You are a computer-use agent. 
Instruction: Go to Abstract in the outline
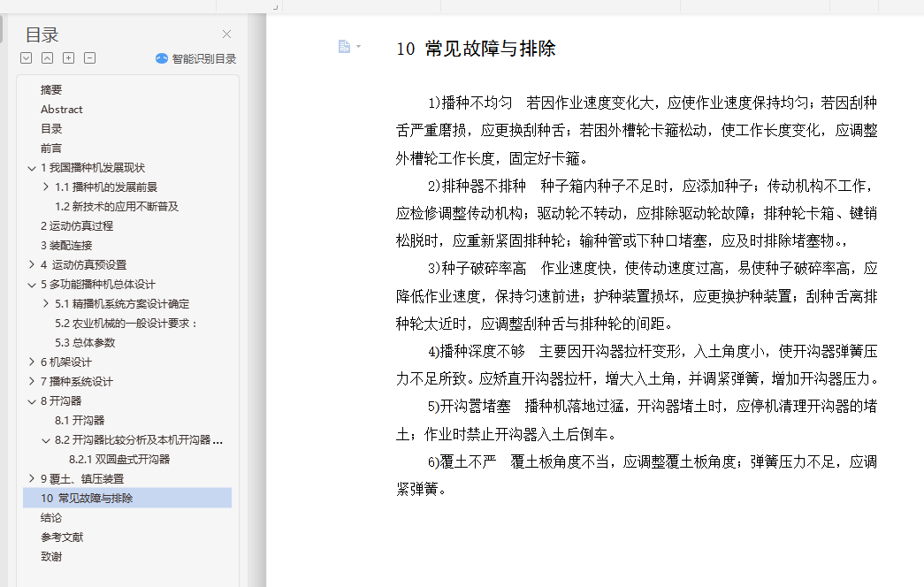[61, 109]
